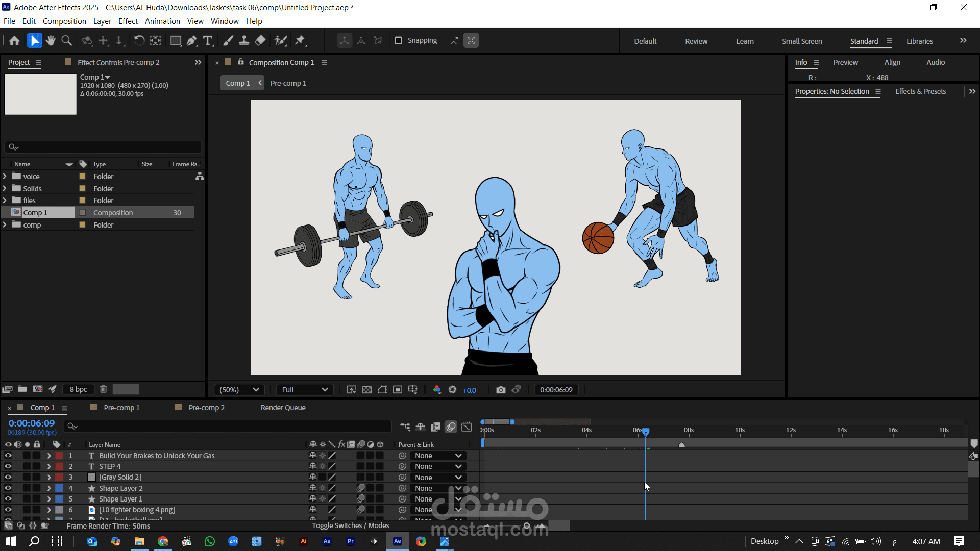Image resolution: width=980 pixels, height=551 pixels.
Task: Switch to the Learn workspace
Action: pyautogui.click(x=745, y=41)
